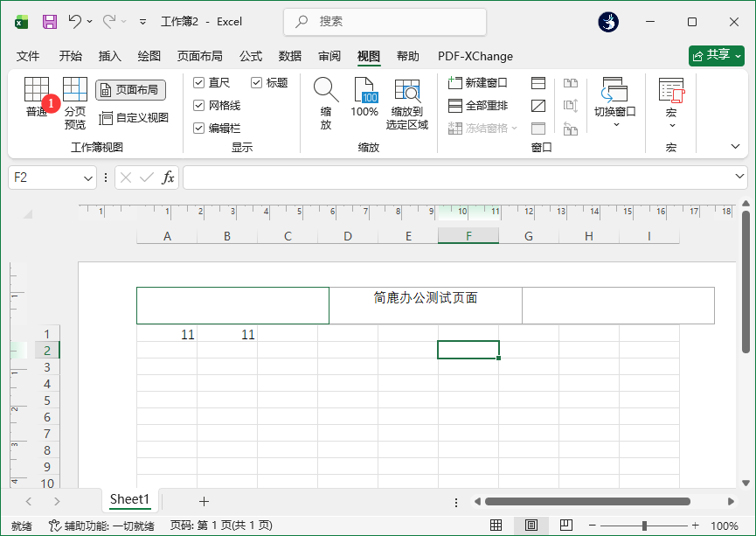Uncheck the 直尺 checkbox
The image size is (756, 536).
pyautogui.click(x=198, y=81)
